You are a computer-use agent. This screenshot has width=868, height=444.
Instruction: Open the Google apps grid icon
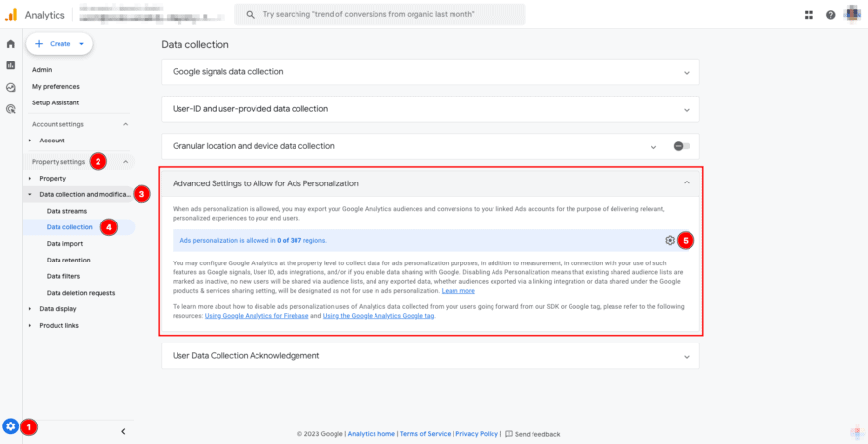click(809, 15)
